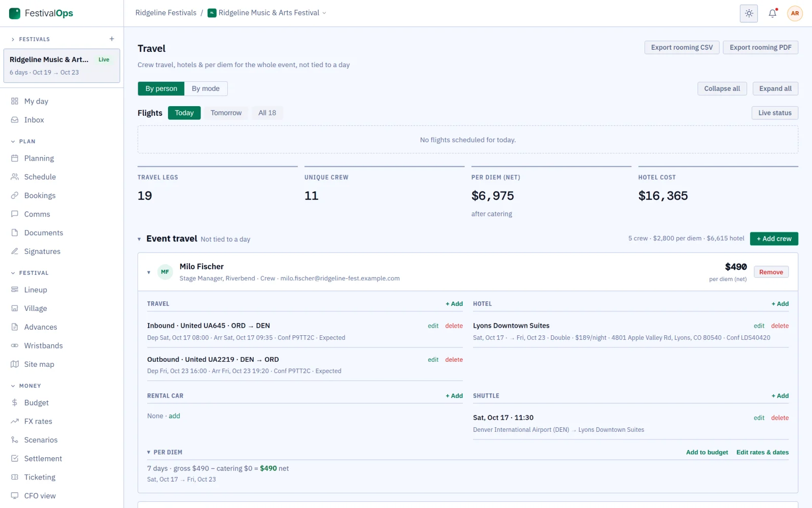Collapse the Money sidebar group
812x508 pixels.
[x=26, y=386]
